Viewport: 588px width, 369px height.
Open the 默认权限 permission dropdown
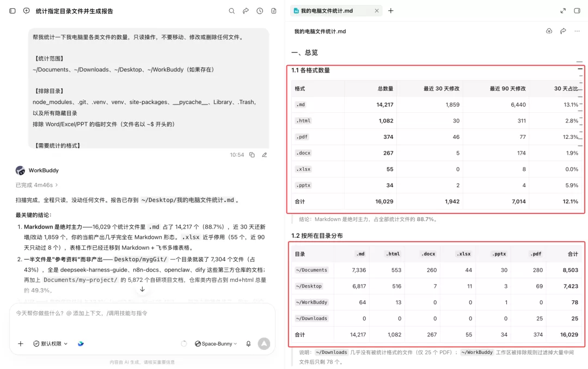point(51,343)
